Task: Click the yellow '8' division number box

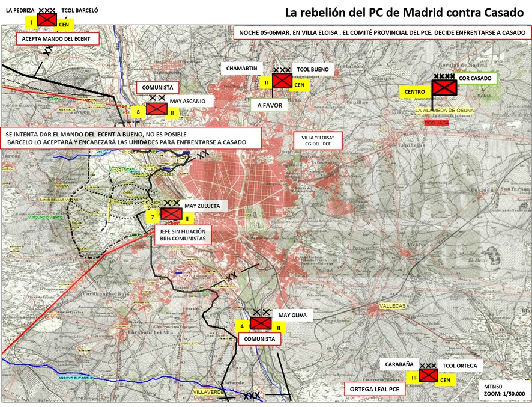Action: 138,112
